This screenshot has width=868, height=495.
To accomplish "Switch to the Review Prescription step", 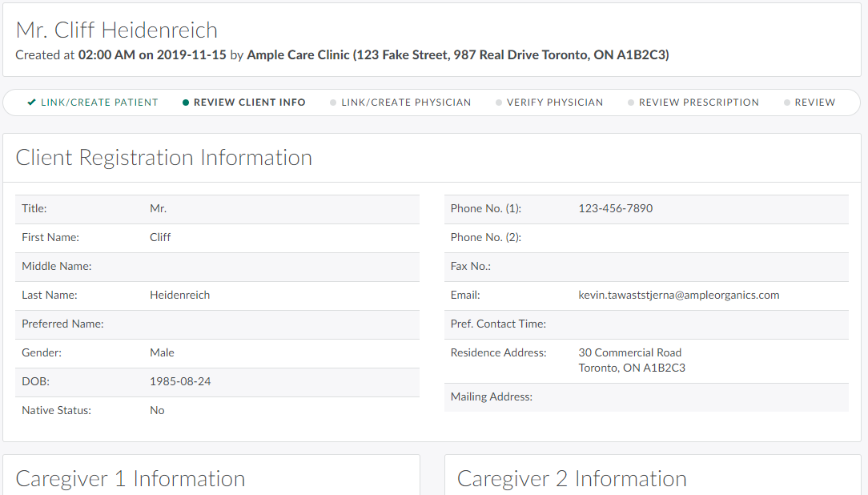I will (698, 103).
